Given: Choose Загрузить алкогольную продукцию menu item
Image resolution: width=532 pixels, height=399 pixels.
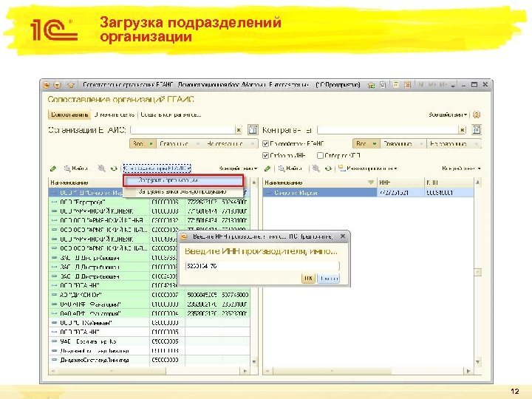Looking at the screenshot, I should coord(183,191).
